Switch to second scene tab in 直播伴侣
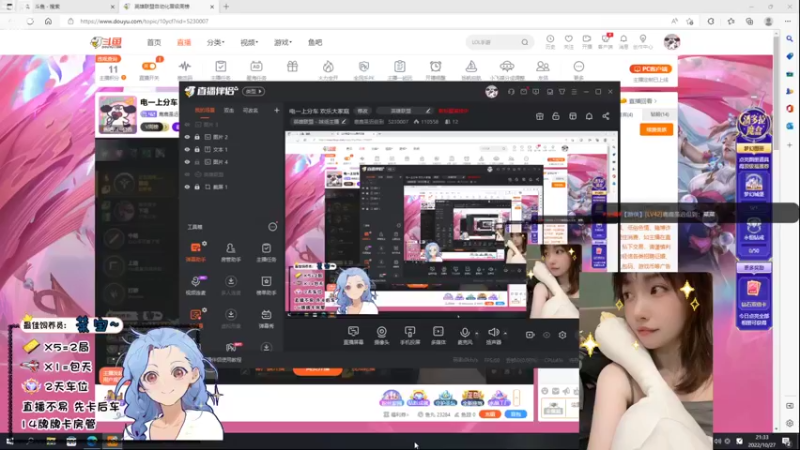 pyautogui.click(x=229, y=110)
